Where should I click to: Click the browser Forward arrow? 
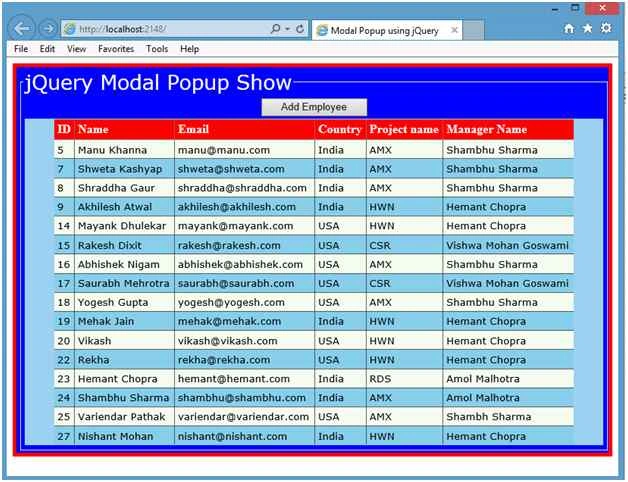point(48,29)
